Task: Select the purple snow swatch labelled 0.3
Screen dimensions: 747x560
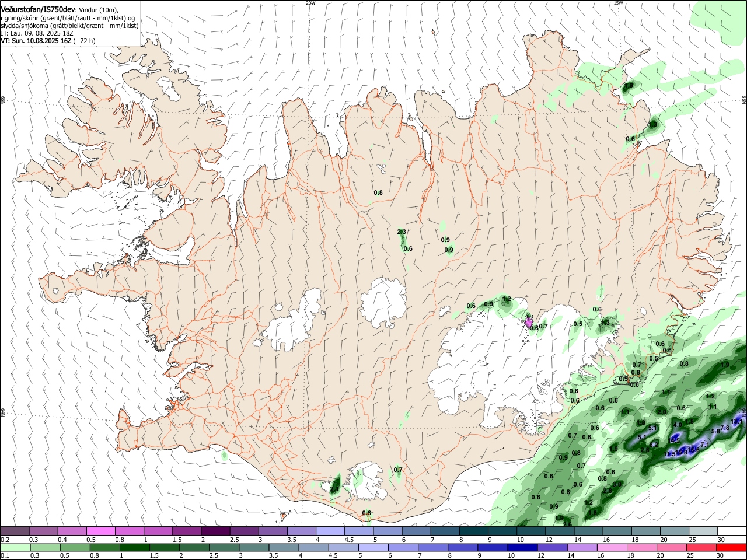Action: coord(44,531)
